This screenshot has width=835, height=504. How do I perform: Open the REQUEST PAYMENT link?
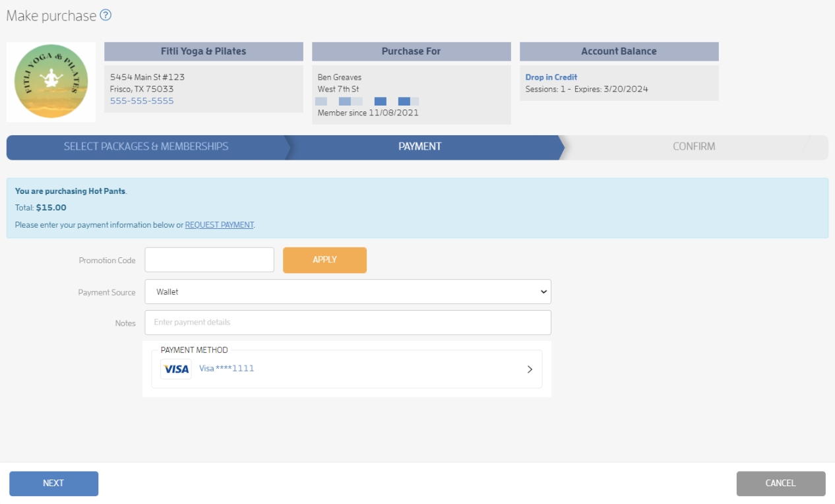coord(219,225)
